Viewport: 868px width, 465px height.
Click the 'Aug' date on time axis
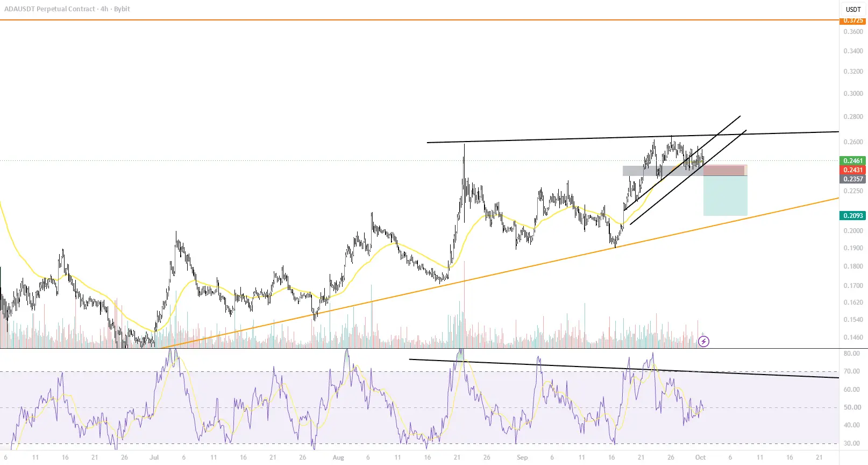[x=338, y=457]
